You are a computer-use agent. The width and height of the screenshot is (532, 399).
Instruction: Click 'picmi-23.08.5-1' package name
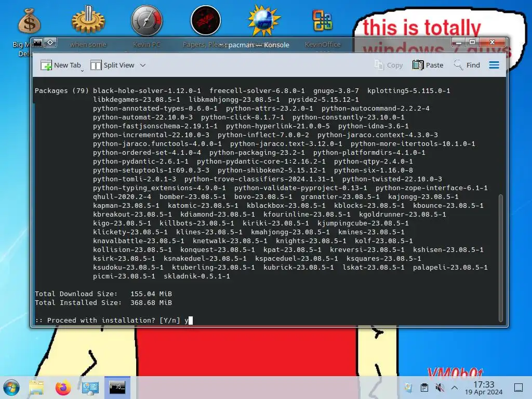point(124,276)
